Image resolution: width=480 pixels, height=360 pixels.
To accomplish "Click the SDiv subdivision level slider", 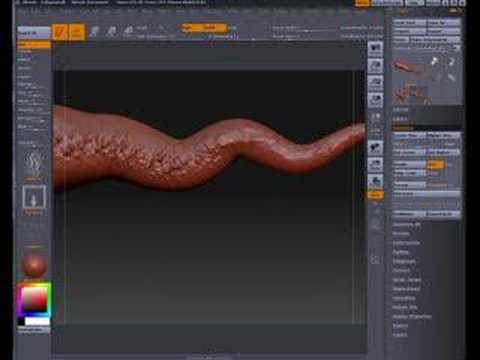I will (427, 144).
